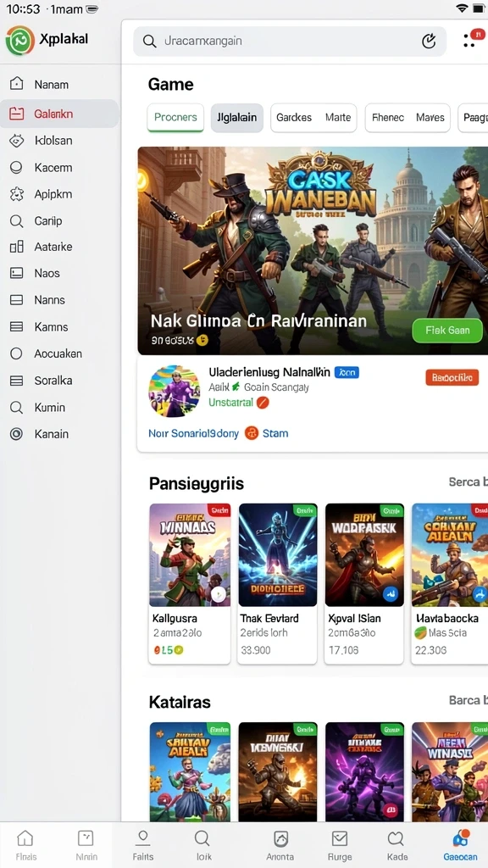Open the Nnrin bottom bar icon
This screenshot has height=868, width=488.
click(x=86, y=838)
